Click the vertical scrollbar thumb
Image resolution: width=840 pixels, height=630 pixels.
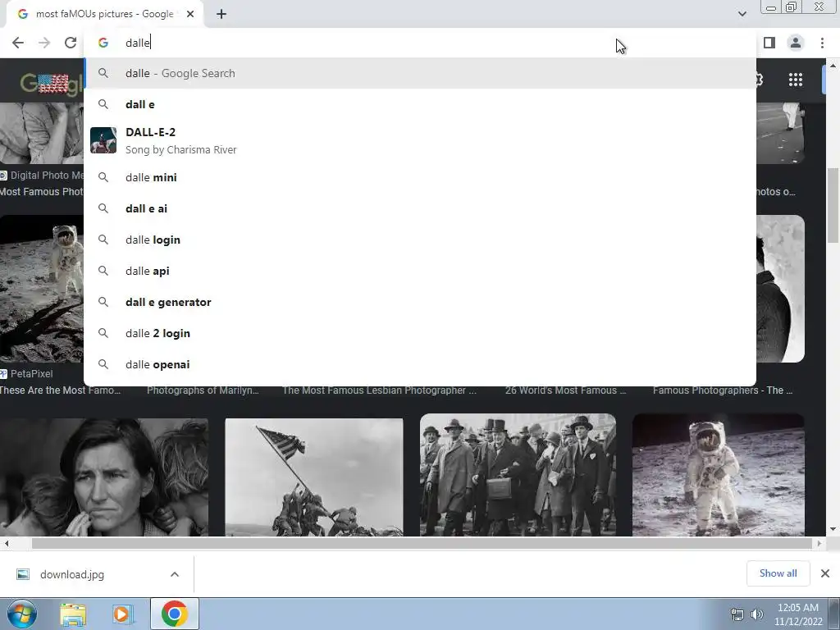833,205
